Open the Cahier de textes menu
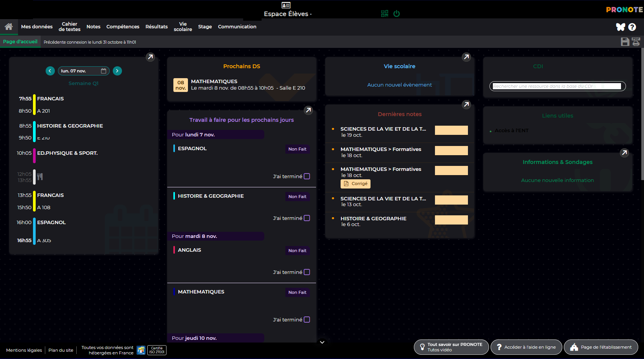The height and width of the screenshot is (359, 644). [69, 27]
